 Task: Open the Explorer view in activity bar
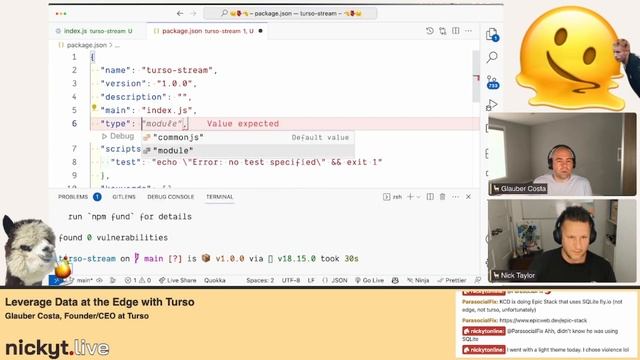point(492,34)
